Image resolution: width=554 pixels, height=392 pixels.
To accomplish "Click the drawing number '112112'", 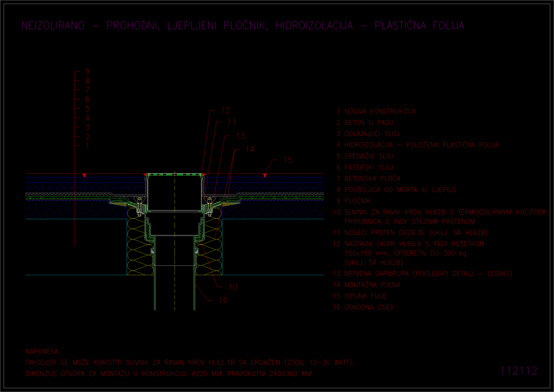I will [x=519, y=371].
